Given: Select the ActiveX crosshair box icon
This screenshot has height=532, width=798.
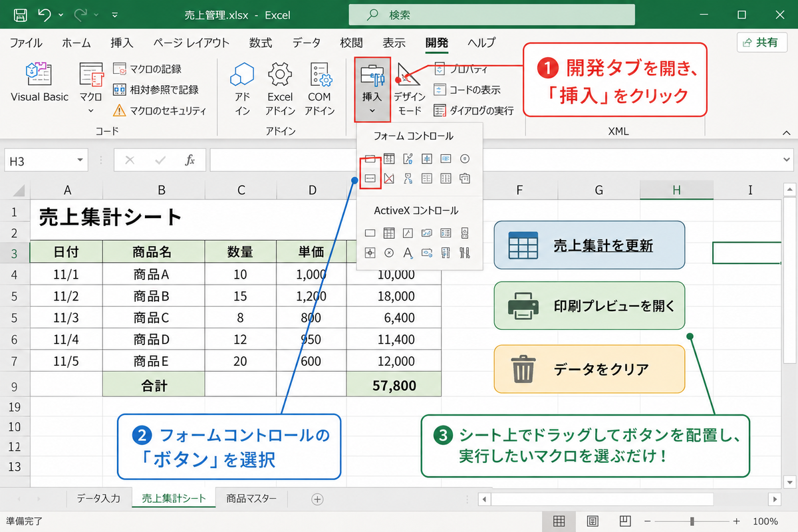Looking at the screenshot, I should 370,253.
